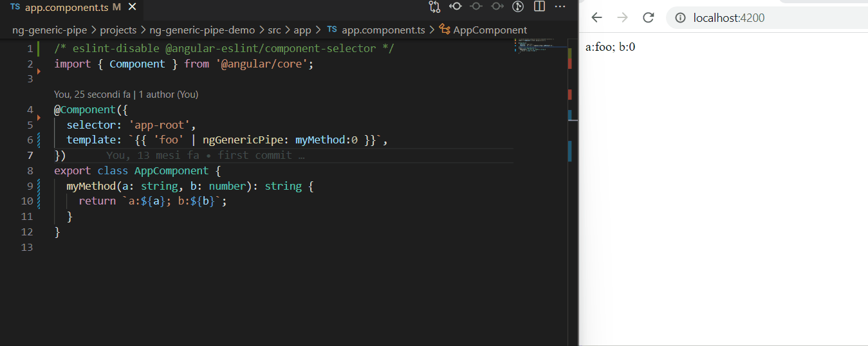This screenshot has height=346, width=868.
Task: Open the More Actions ellipsis menu
Action: [560, 7]
